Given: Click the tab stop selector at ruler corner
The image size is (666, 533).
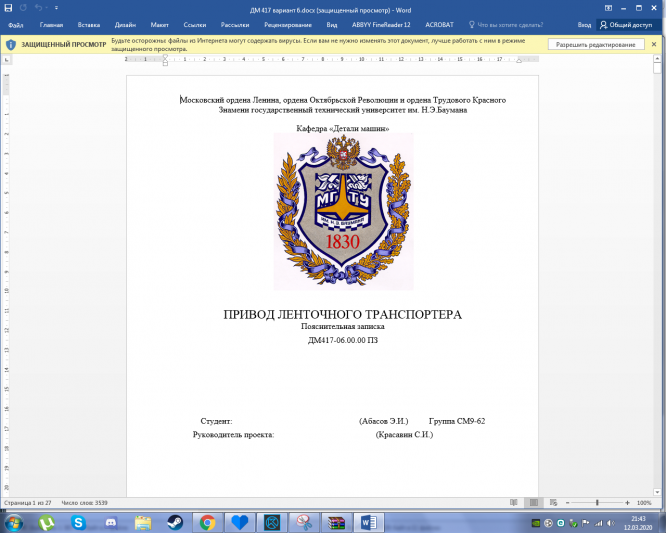Looking at the screenshot, I should coord(6,60).
